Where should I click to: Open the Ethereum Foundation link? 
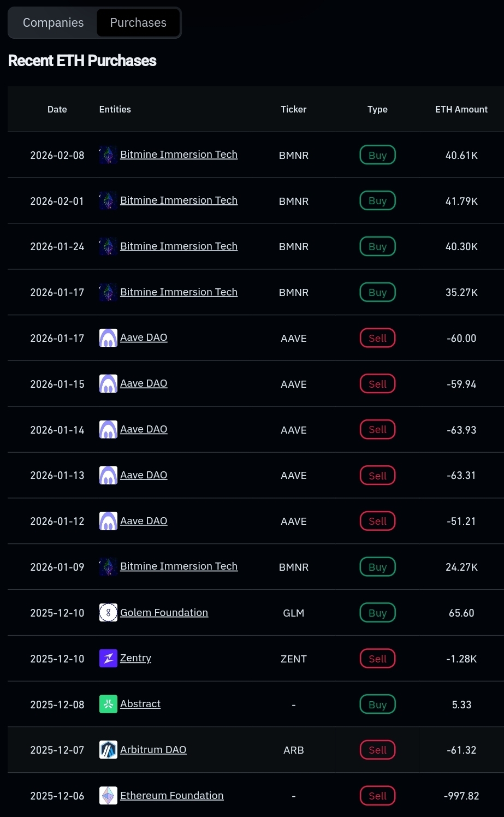[x=171, y=796]
